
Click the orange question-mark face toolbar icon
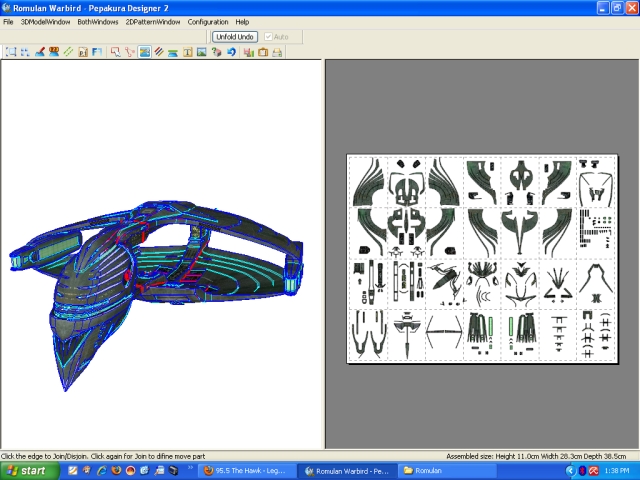coord(54,52)
